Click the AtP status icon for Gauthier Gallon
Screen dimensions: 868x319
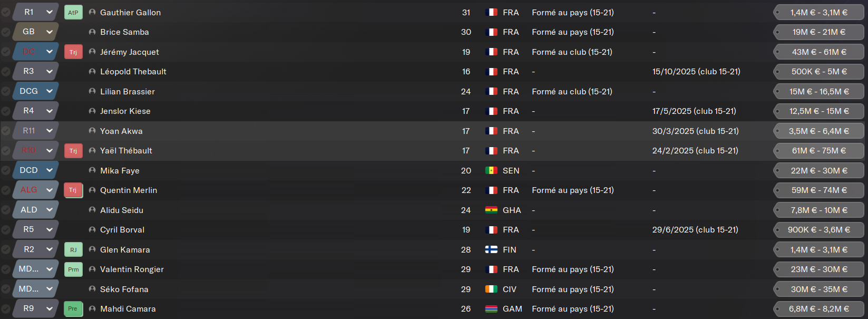pos(73,12)
